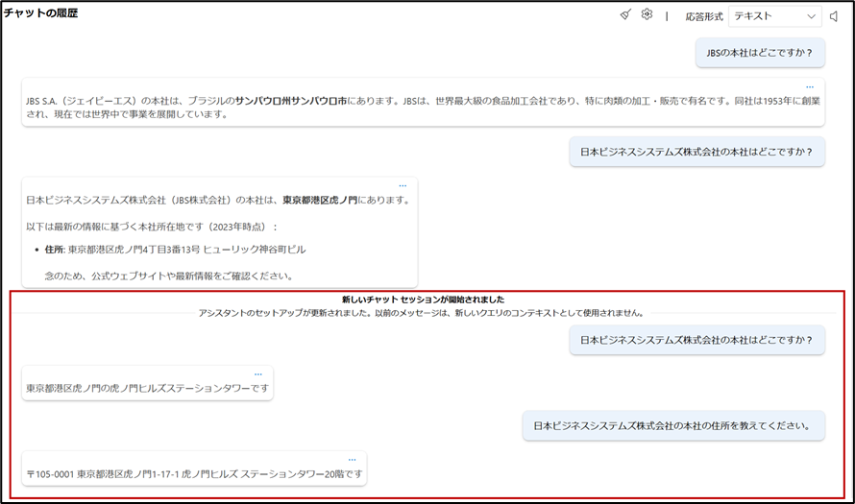
Task: Clear chat with the broom icon
Action: (625, 14)
